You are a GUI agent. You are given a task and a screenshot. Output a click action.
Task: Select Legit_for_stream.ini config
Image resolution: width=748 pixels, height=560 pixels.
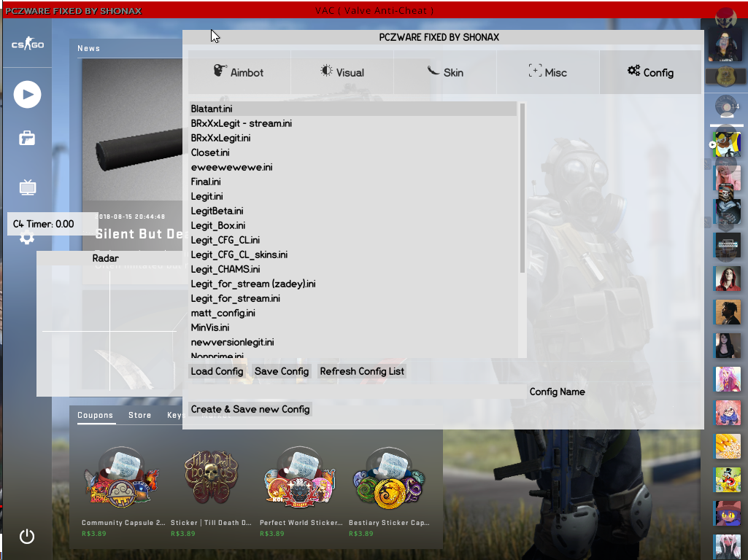coord(353,298)
